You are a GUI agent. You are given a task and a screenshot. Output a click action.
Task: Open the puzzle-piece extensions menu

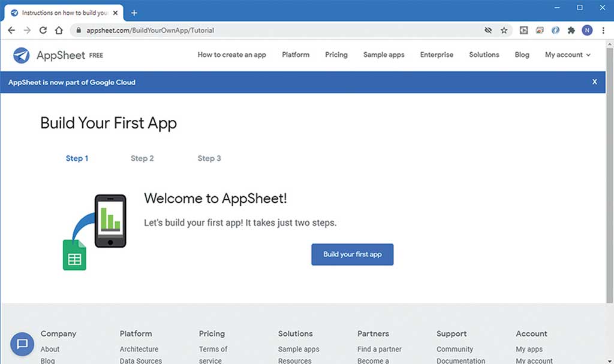[571, 30]
